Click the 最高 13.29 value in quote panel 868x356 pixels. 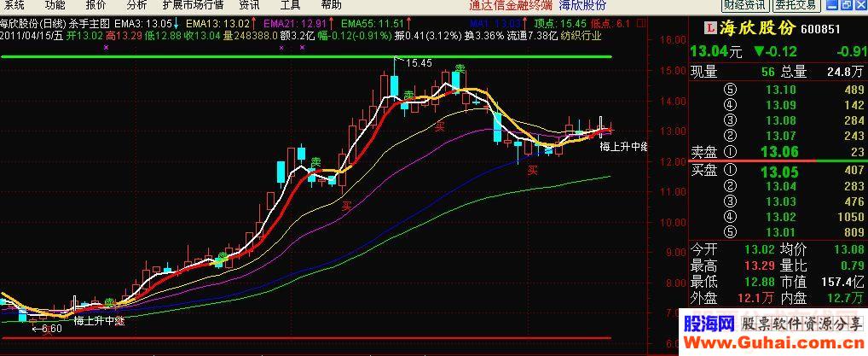pyautogui.click(x=760, y=266)
